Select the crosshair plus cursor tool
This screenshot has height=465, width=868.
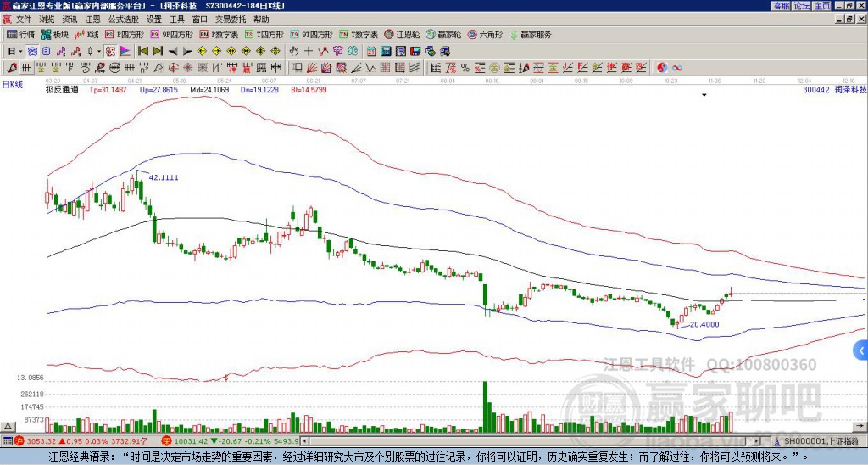point(309,52)
